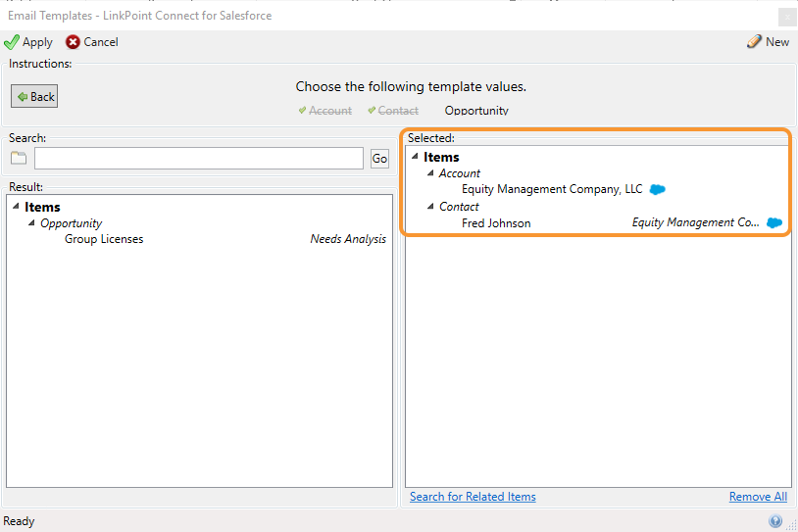798x532 pixels.
Task: Click 'Choose the following template values.' text
Action: [411, 87]
